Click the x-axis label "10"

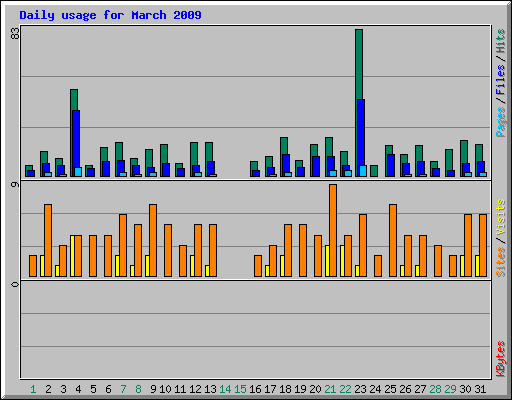pyautogui.click(x=165, y=389)
